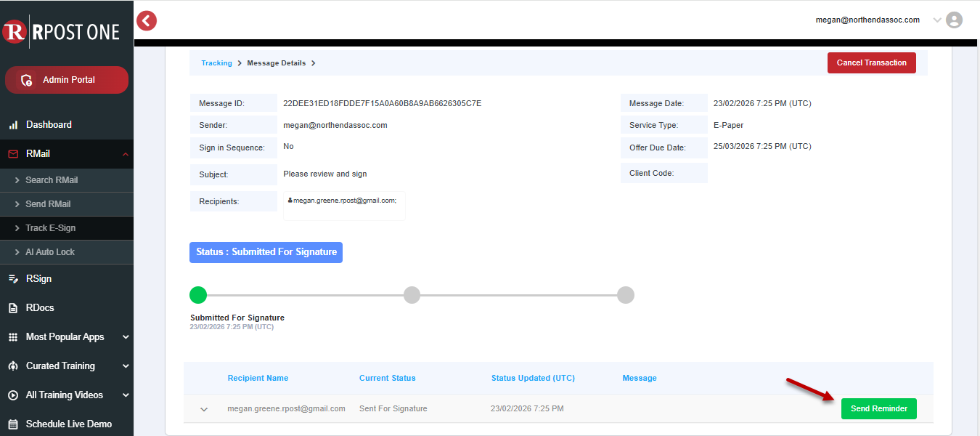Viewport: 980px width, 436px height.
Task: Open account dropdown arrow beside email
Action: 937,20
